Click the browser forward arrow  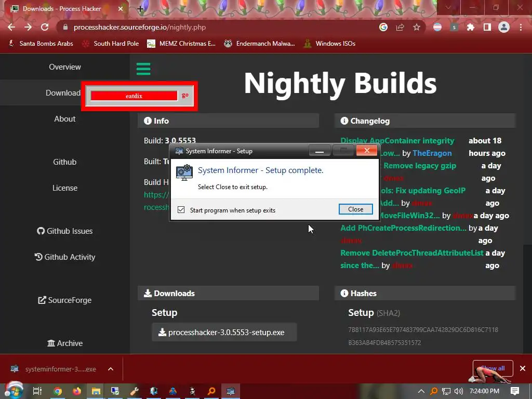pyautogui.click(x=28, y=27)
